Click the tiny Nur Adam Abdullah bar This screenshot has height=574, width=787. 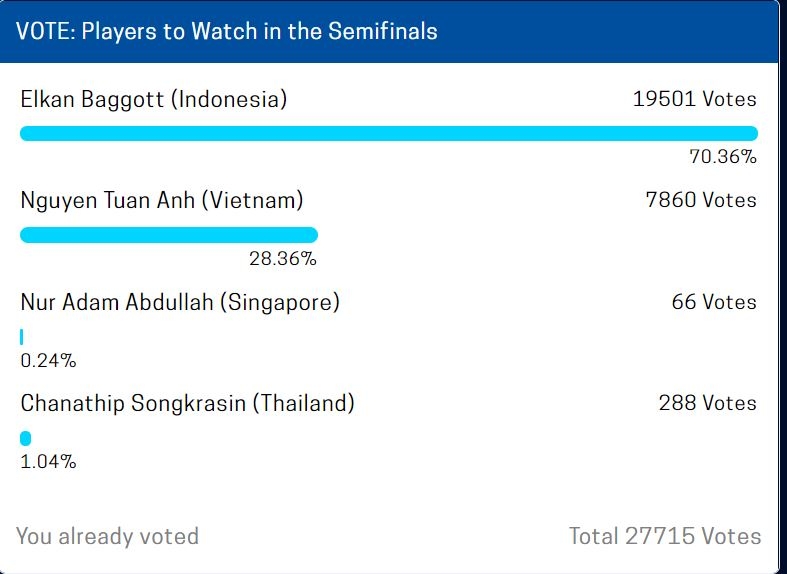pos(22,337)
